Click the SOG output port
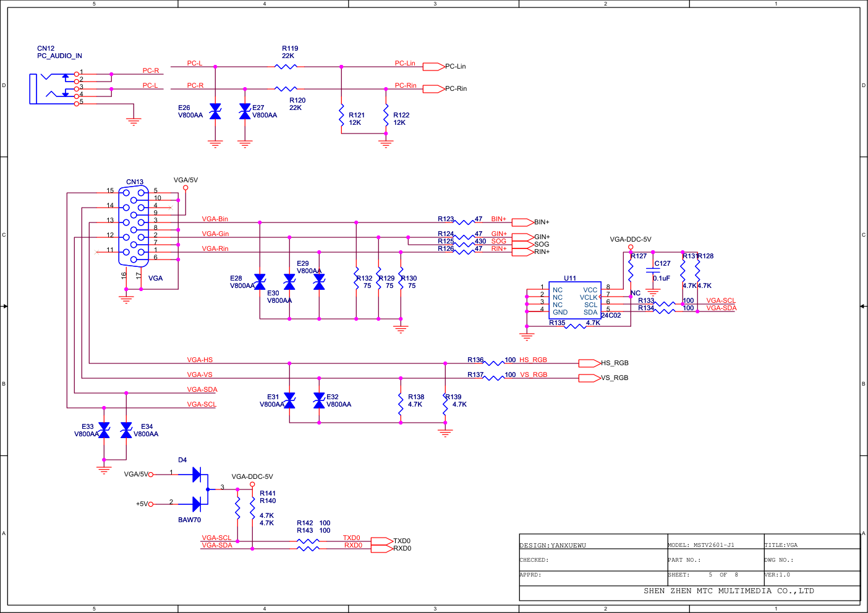This screenshot has height=613, width=868. [x=522, y=245]
